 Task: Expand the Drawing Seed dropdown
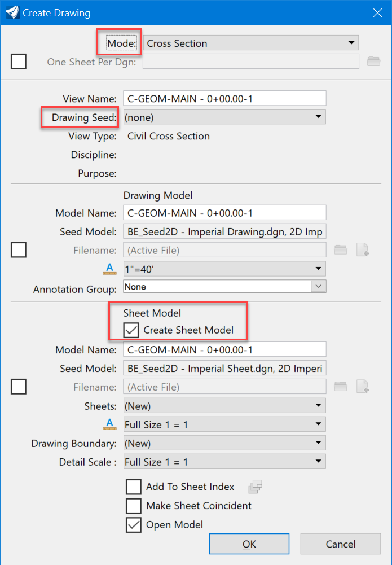coord(224,117)
